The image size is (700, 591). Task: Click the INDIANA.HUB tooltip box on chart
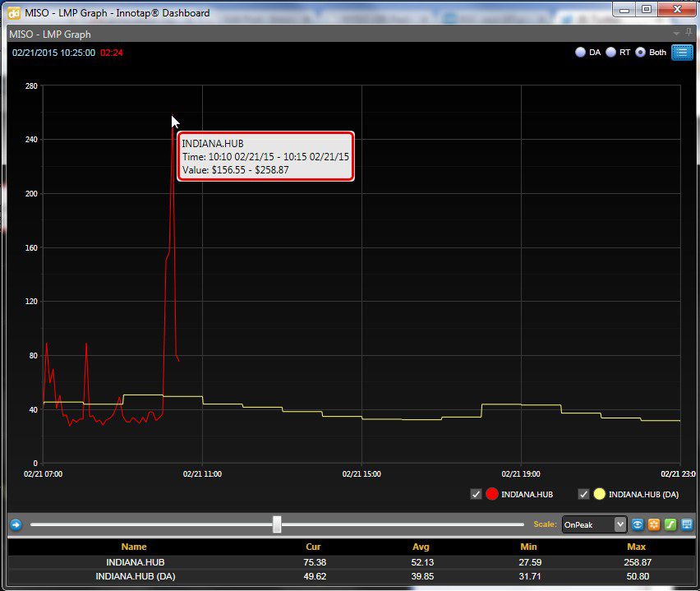[265, 156]
